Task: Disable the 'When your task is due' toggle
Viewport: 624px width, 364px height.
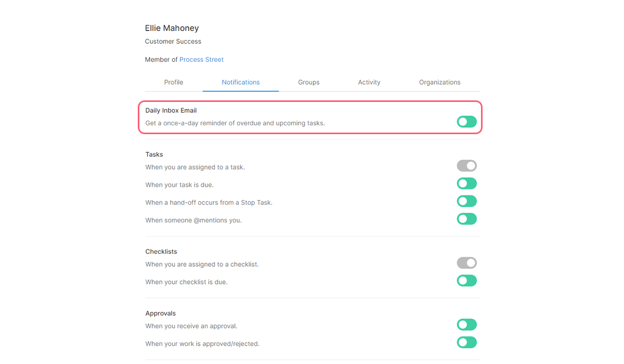Action: [x=466, y=184]
